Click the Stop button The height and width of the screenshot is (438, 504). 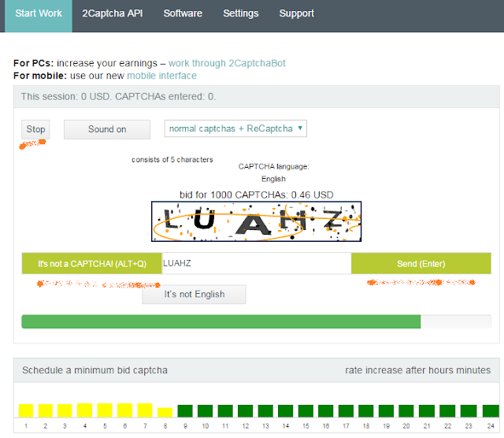pyautogui.click(x=35, y=129)
